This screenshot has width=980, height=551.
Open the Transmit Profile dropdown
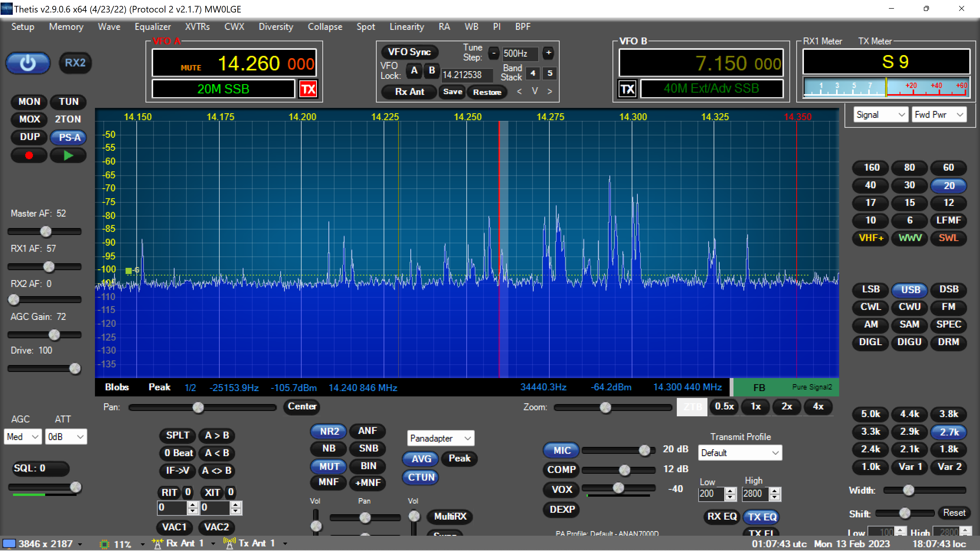740,453
